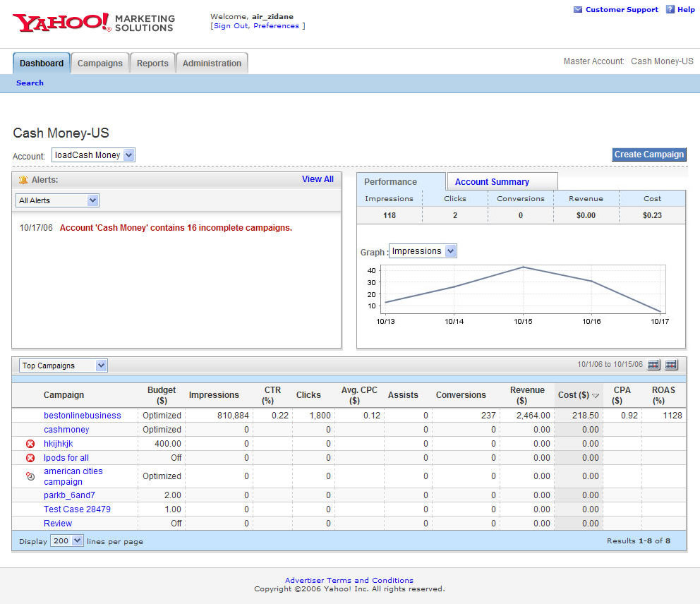Click the Sign Out link

[x=231, y=26]
